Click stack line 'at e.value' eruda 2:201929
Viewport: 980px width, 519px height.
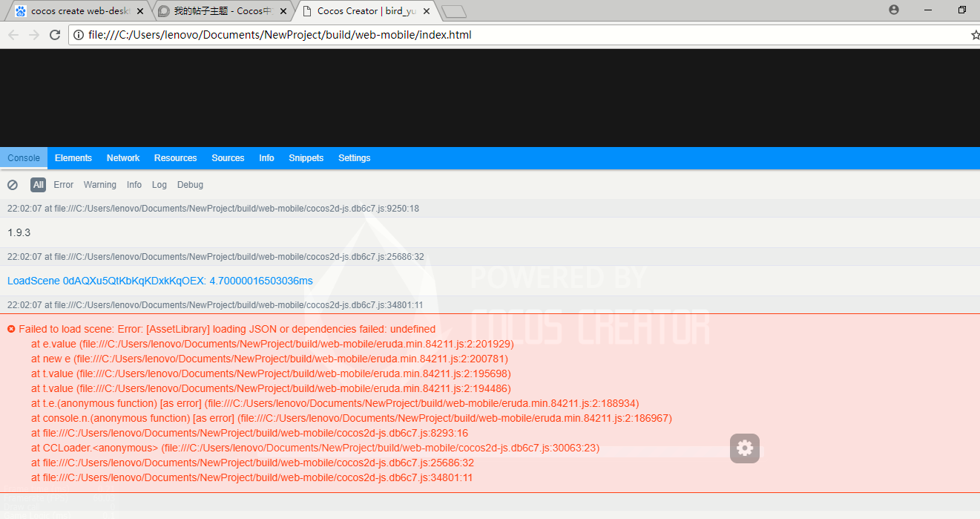pyautogui.click(x=272, y=344)
